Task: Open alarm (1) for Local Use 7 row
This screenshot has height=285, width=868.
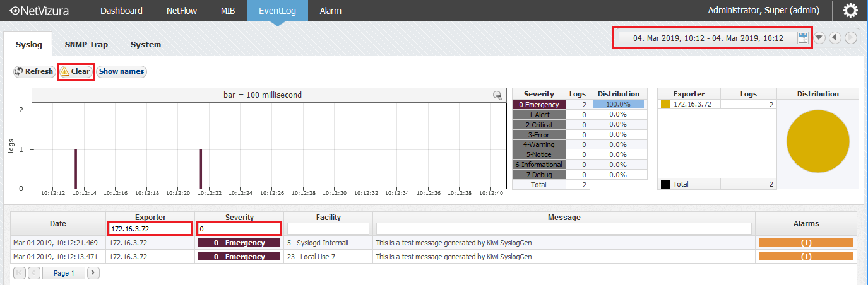Action: pyautogui.click(x=806, y=257)
